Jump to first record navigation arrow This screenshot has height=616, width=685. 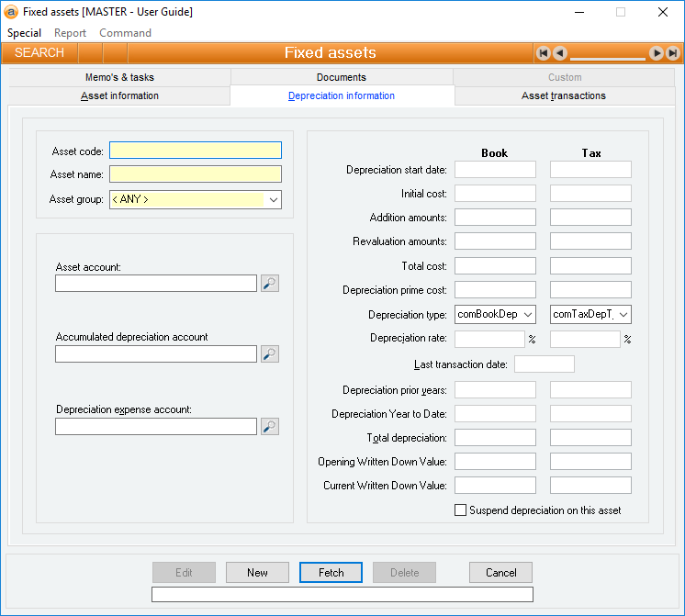544,53
